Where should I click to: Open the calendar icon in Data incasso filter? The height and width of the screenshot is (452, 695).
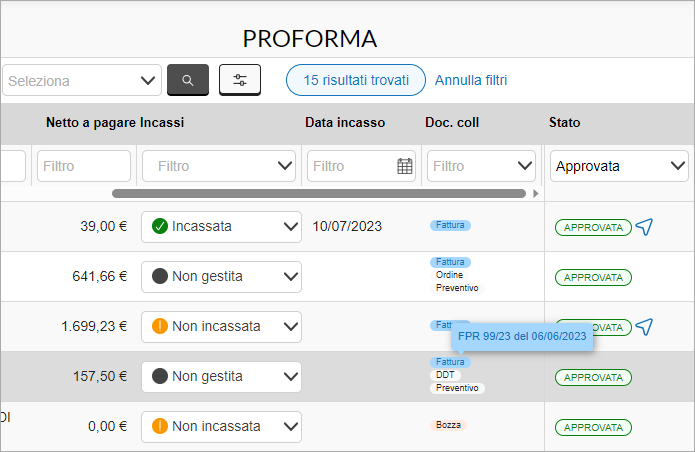404,166
